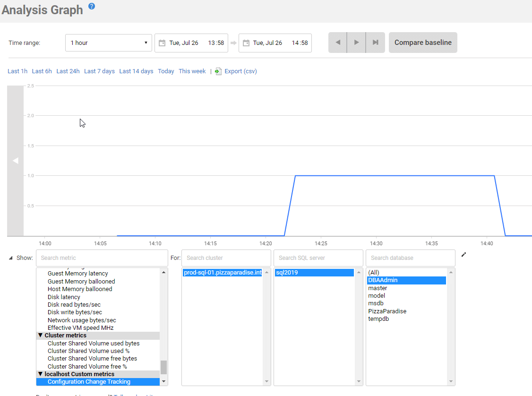The width and height of the screenshot is (532, 396).
Task: Select prod-sql-01.pizzaparadise cluster entry
Action: click(x=223, y=273)
